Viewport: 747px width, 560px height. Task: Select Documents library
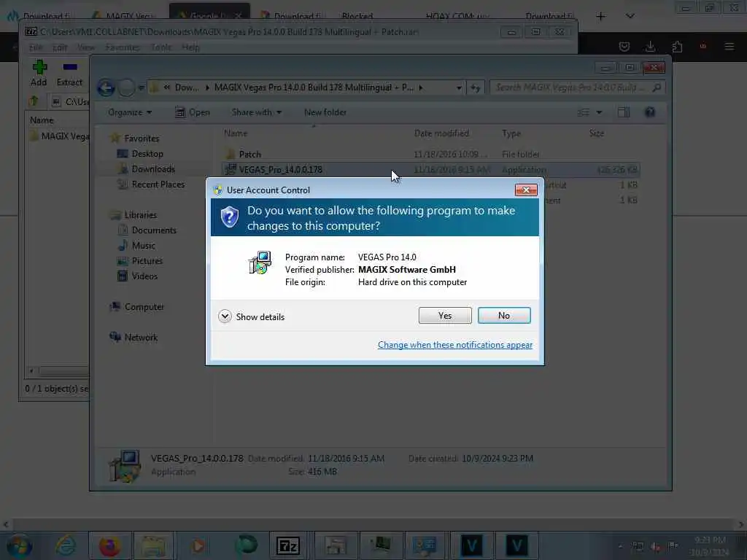click(x=153, y=230)
